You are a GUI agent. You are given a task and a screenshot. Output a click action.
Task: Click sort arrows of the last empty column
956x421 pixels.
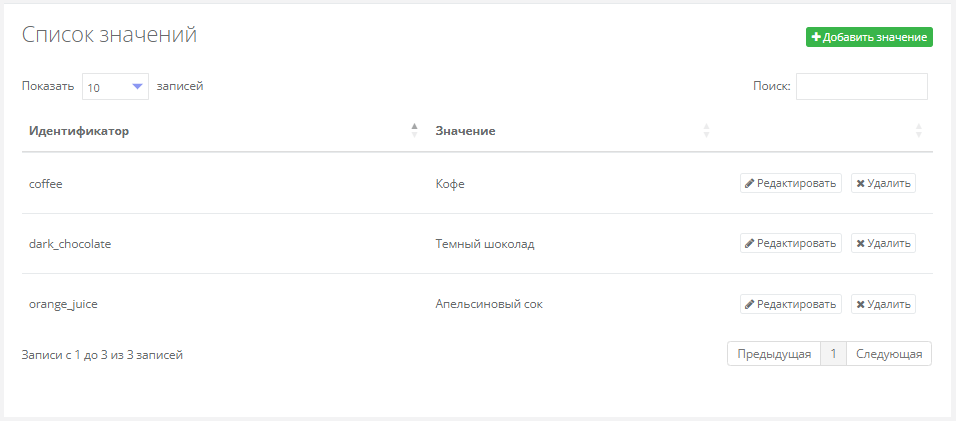pos(919,130)
